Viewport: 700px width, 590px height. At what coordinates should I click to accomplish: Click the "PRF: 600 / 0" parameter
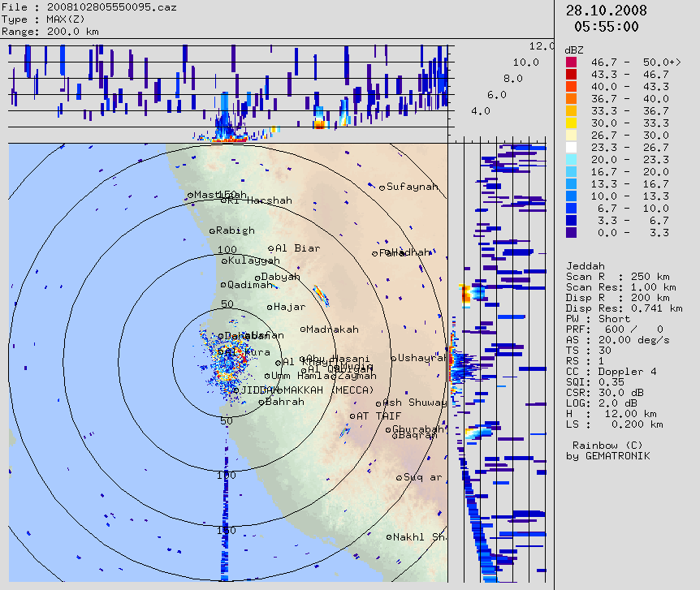[614, 329]
